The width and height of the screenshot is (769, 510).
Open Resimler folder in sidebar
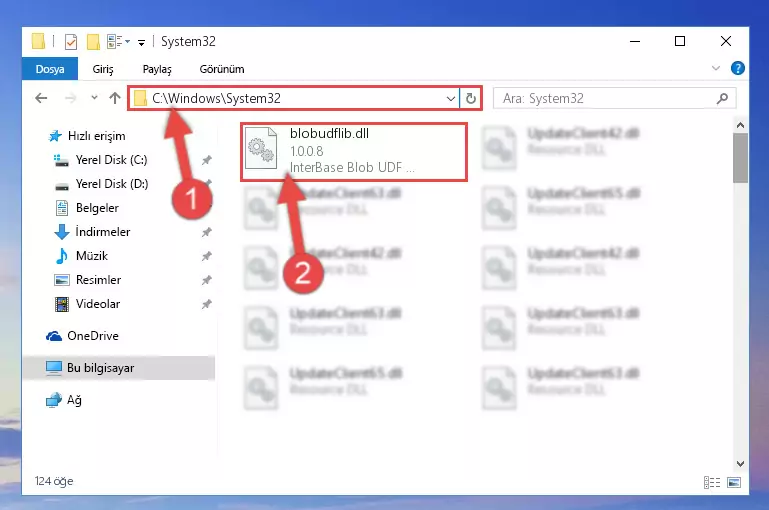[x=98, y=280]
